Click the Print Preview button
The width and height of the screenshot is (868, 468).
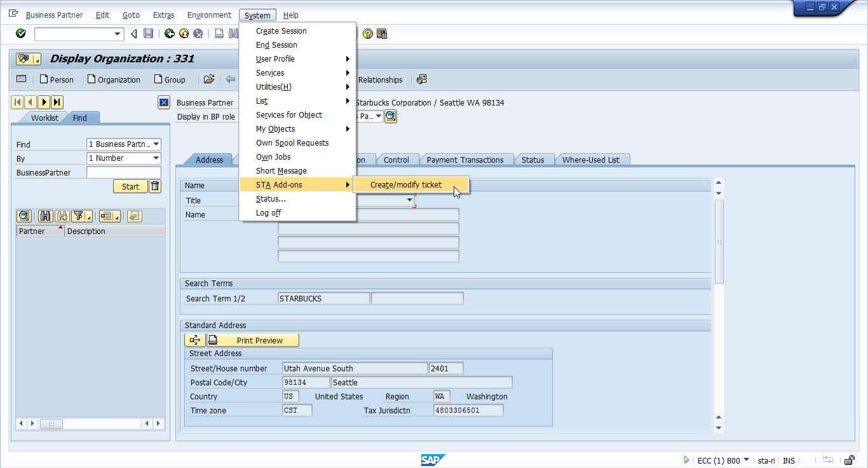[x=253, y=340]
